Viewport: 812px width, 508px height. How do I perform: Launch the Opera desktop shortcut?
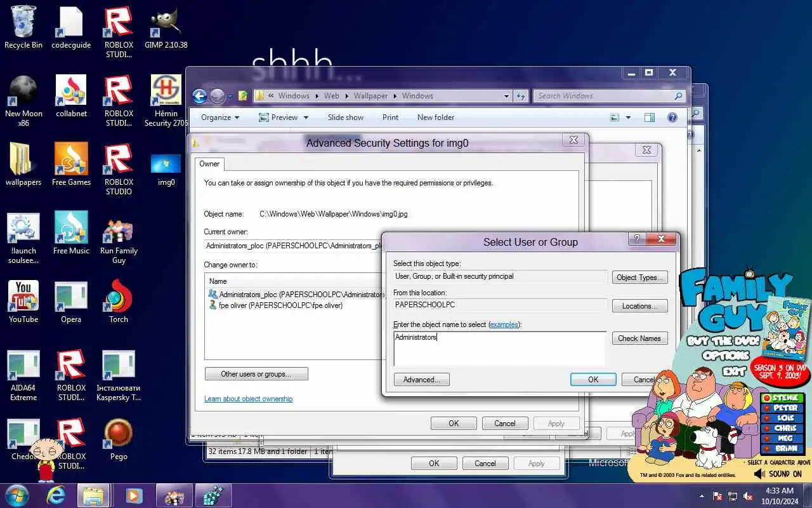(x=71, y=302)
